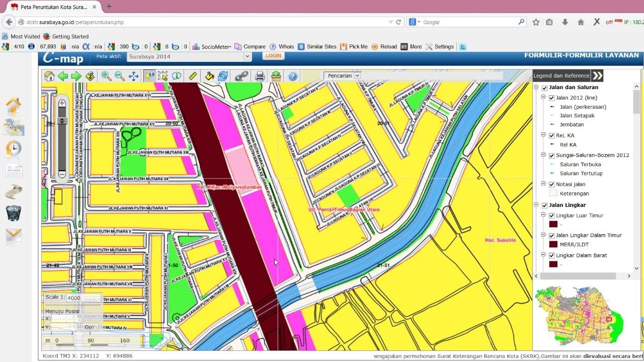Open browser downloads arrow icon
644x362 pixels.
pos(565,22)
